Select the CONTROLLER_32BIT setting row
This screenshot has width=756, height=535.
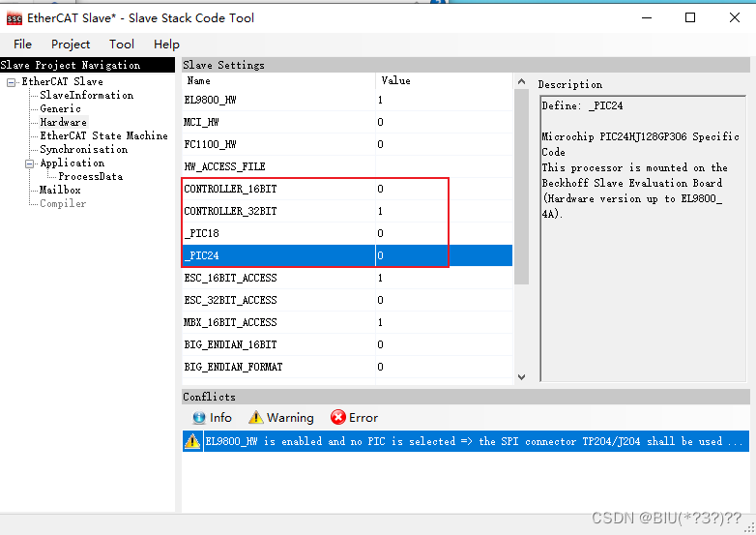coord(347,211)
